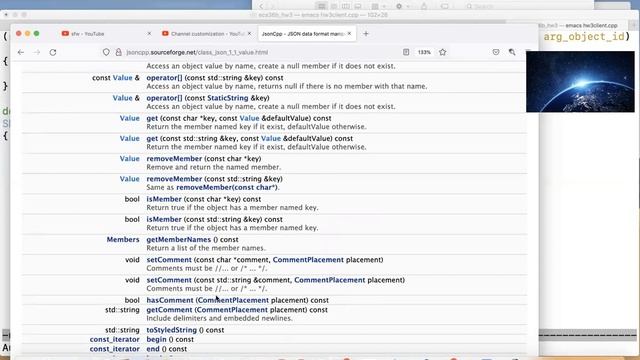Click CommentPlacement link in the setComment const char row
640x360 pixels.
point(308,260)
